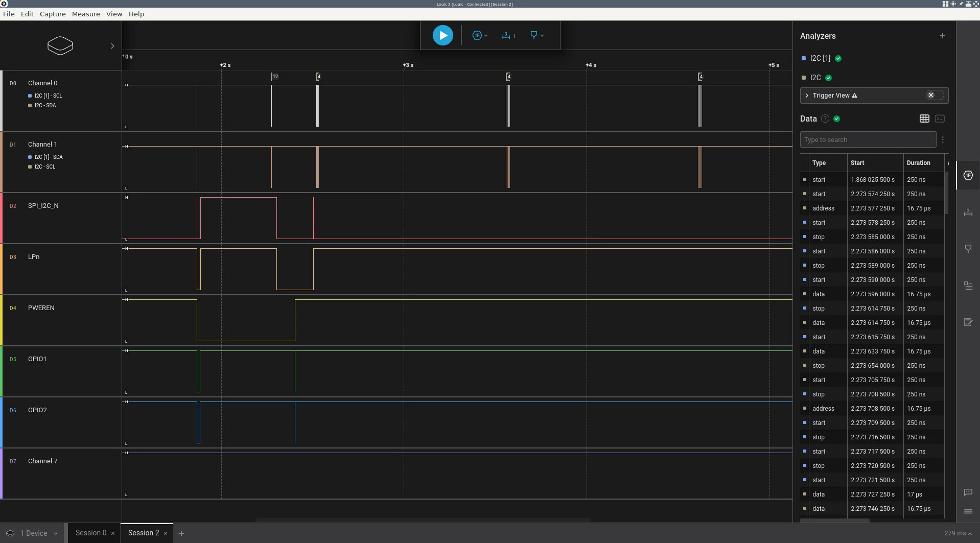The height and width of the screenshot is (543, 980).
Task: Sort data table by Start column
Action: coord(857,163)
